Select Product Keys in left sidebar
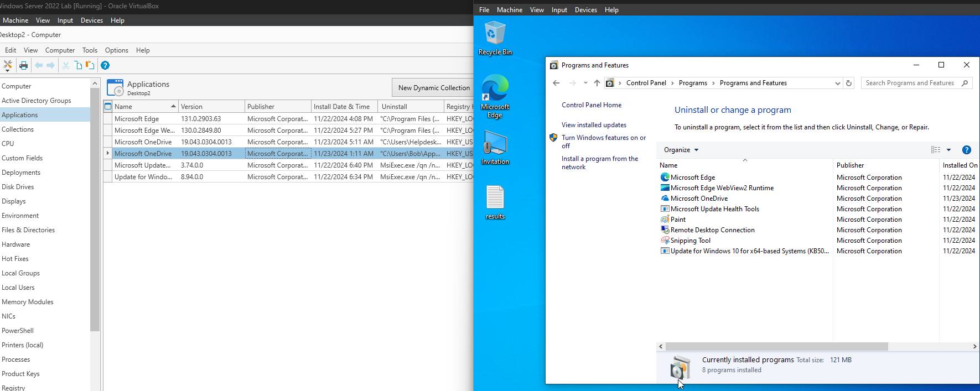 [20, 374]
